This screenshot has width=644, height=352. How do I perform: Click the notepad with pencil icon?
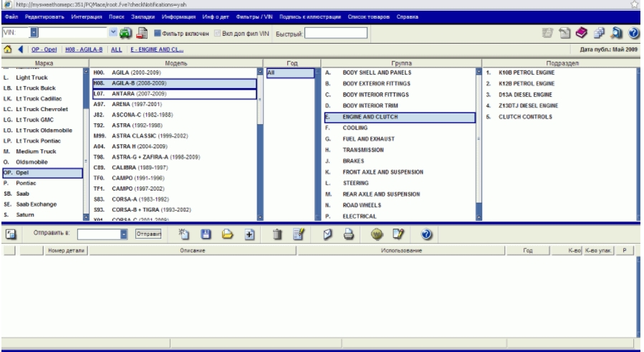pyautogui.click(x=398, y=234)
